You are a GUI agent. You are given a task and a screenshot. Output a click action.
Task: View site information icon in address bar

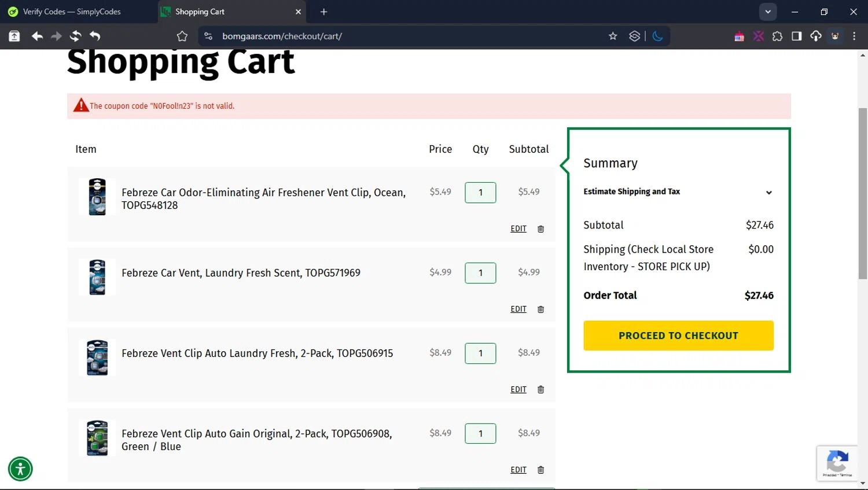(x=208, y=36)
